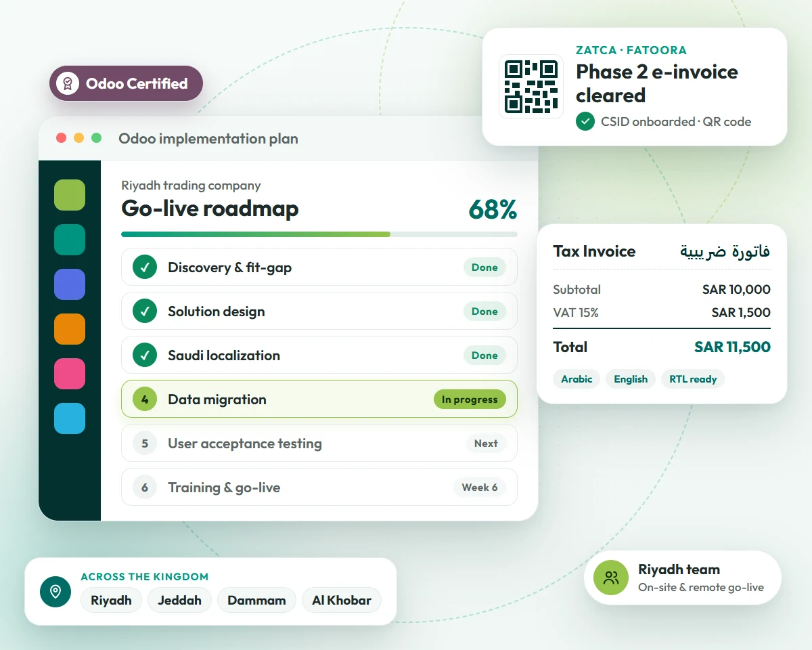812x650 pixels.
Task: Click the Go-live roadmap heading
Action: [x=210, y=209]
